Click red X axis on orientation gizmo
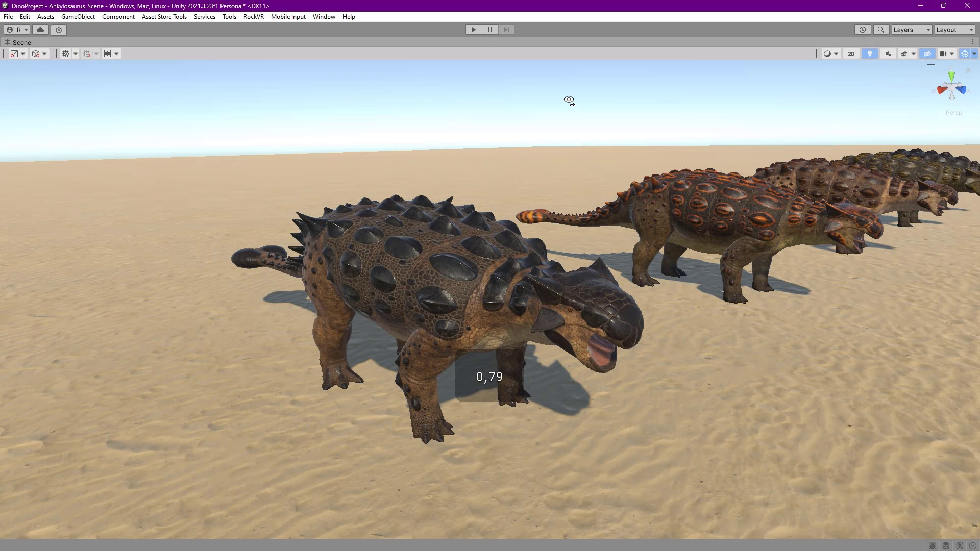 click(942, 90)
